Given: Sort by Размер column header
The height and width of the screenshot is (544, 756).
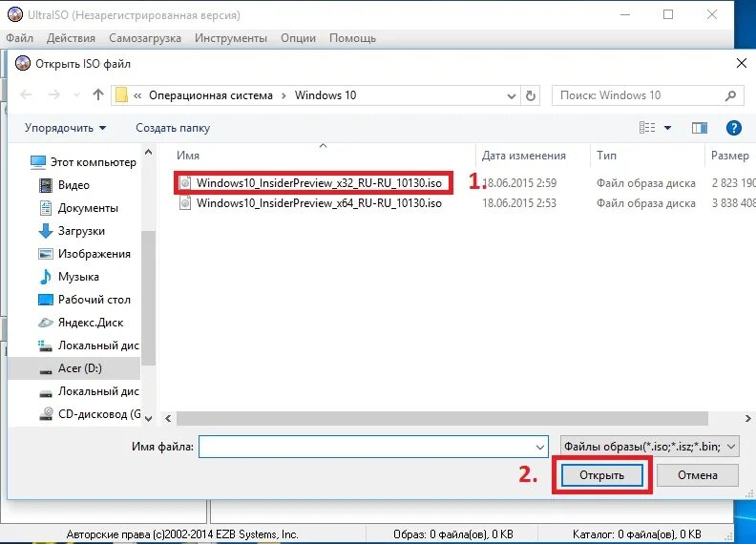Looking at the screenshot, I should (x=730, y=156).
